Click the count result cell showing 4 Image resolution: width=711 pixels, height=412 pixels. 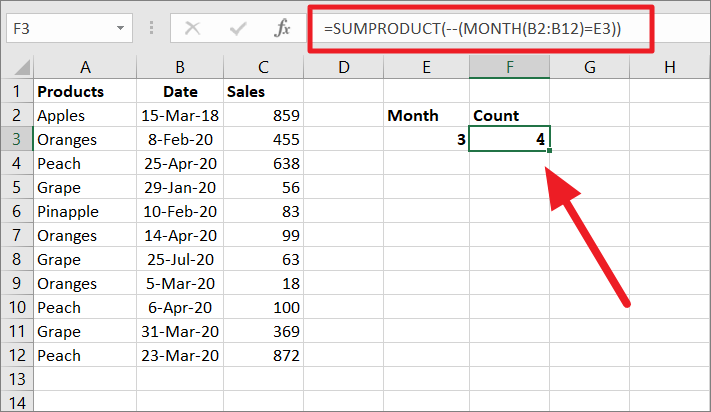[510, 139]
